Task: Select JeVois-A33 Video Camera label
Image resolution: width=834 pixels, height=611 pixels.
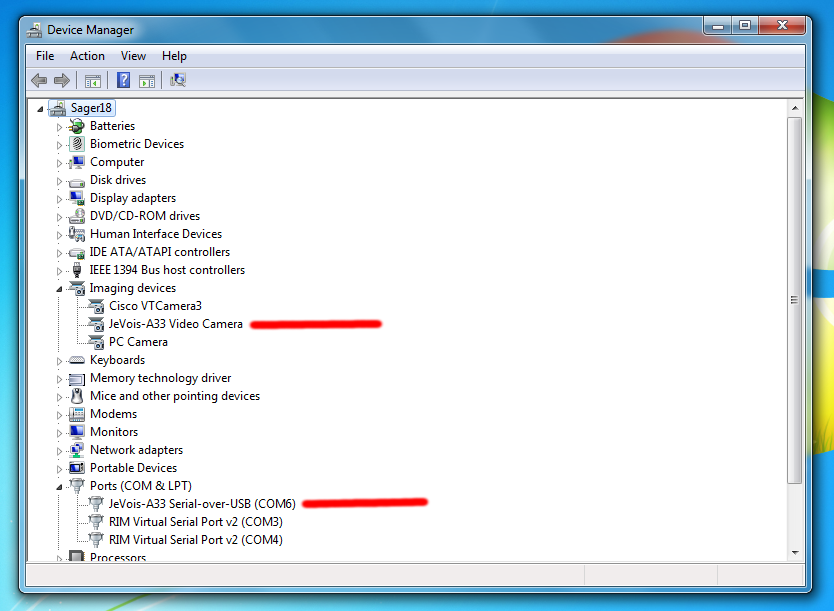Action: [176, 324]
